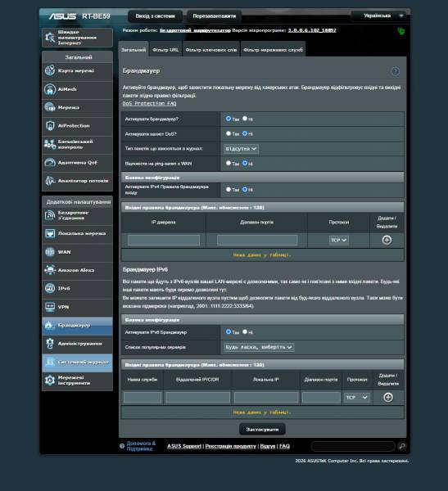Select Так for Активувати IPv6 Брандмауер
Viewport: 448px width, 491px height.
point(229,331)
